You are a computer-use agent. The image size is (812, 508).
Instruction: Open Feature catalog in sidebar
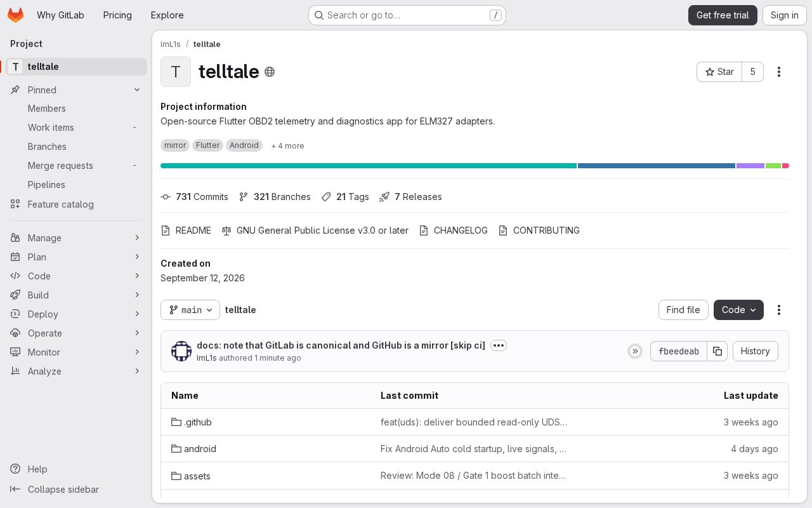[76, 204]
